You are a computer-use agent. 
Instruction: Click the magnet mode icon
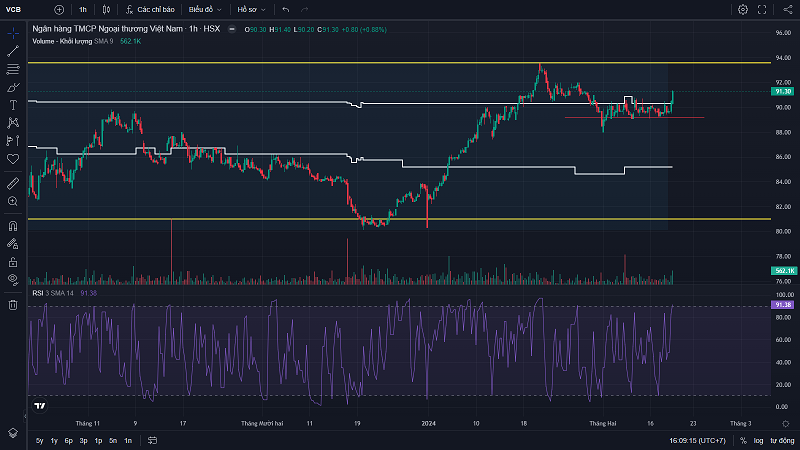13,225
